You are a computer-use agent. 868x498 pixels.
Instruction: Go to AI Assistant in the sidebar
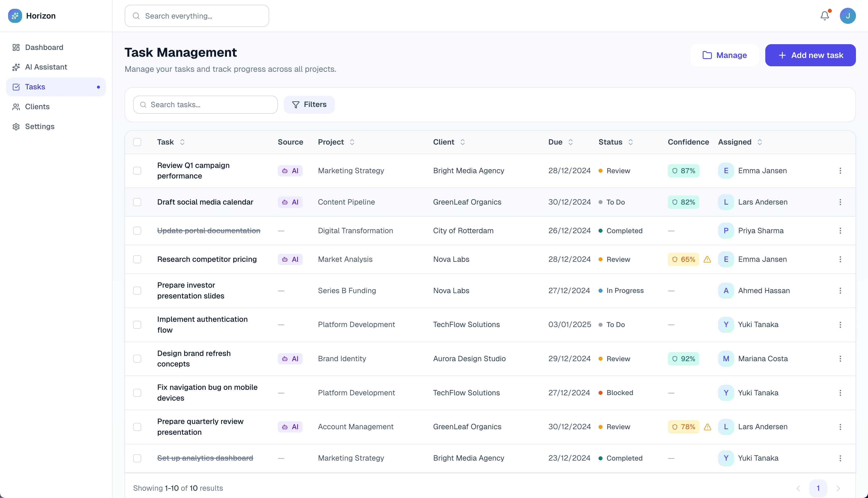(46, 67)
